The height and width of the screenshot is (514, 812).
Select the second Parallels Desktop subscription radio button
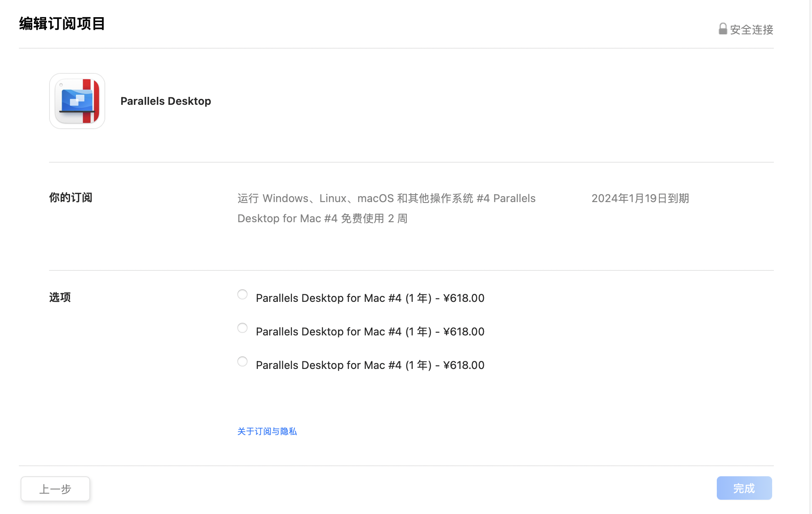[x=242, y=328]
